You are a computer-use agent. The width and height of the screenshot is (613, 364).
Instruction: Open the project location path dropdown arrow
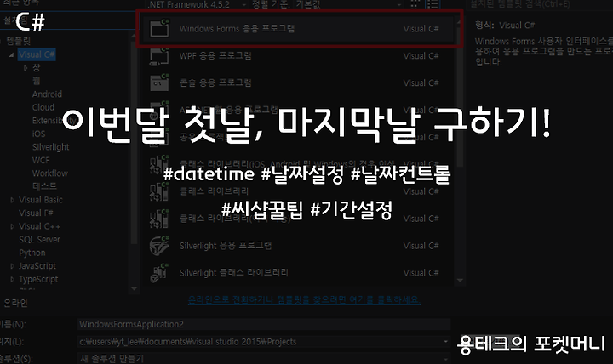point(445,342)
